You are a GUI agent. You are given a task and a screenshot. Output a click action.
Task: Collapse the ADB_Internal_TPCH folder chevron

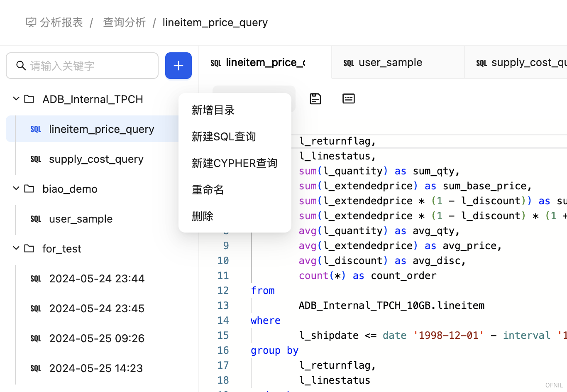16,99
